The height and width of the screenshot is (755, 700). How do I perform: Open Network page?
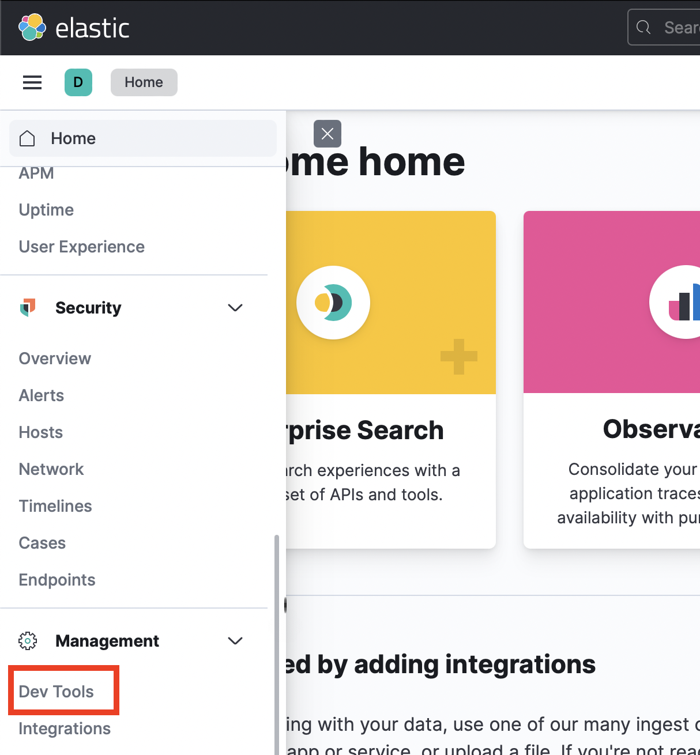click(51, 469)
